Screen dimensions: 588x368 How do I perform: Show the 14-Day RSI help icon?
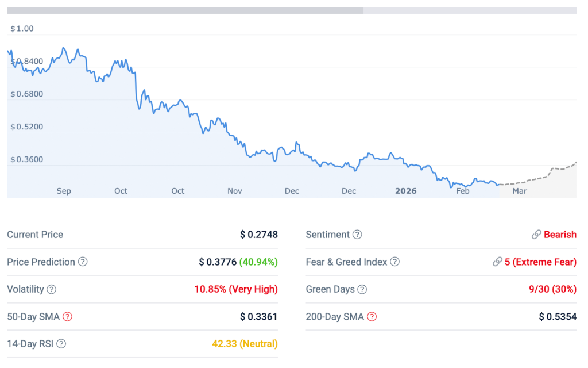click(61, 344)
